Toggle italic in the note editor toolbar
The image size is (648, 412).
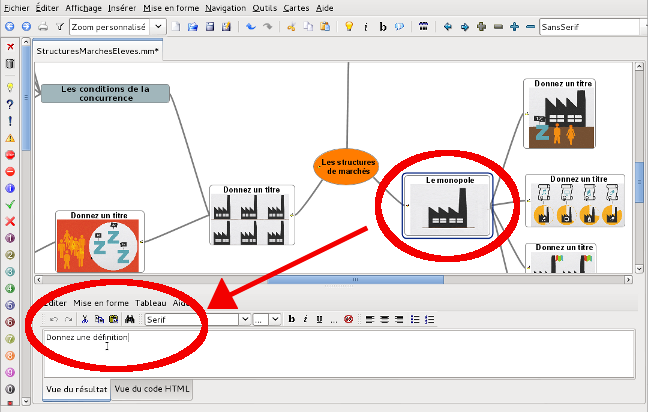point(305,319)
